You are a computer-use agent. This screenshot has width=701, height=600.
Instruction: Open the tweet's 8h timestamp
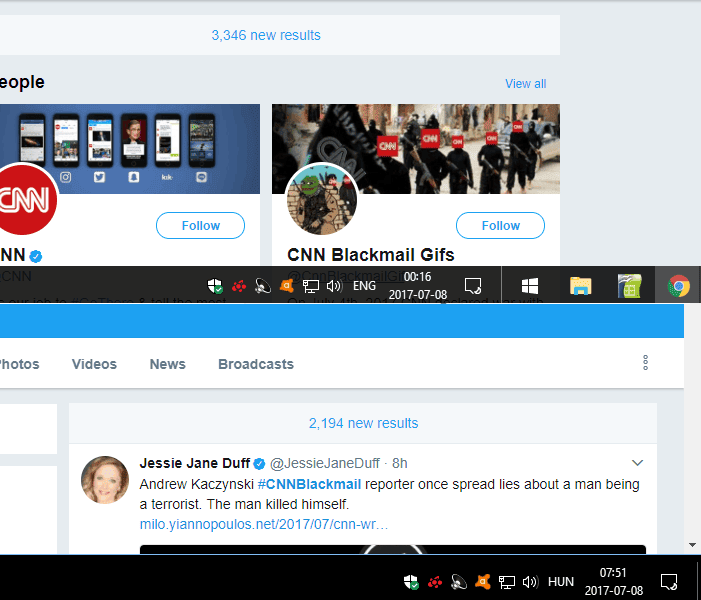400,463
